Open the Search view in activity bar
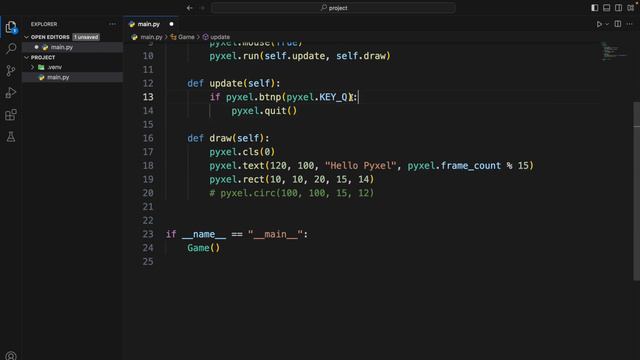Screen dimensions: 640x360 [x=11, y=49]
